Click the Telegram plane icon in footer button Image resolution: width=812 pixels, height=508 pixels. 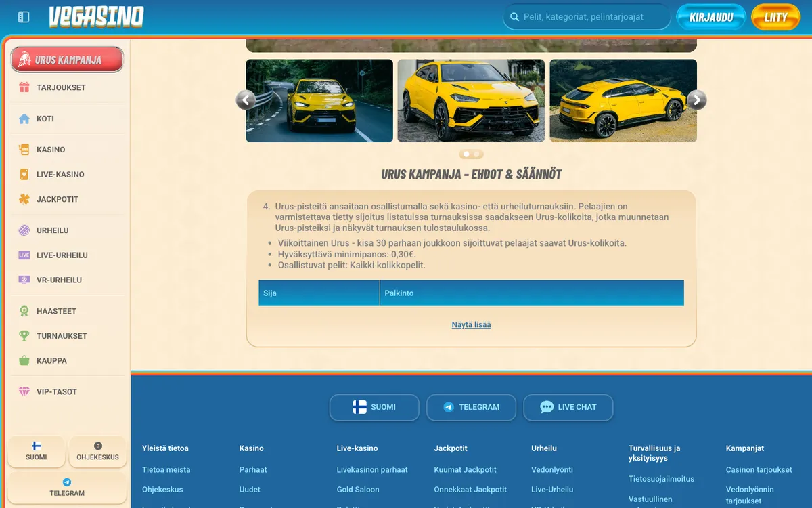449,407
